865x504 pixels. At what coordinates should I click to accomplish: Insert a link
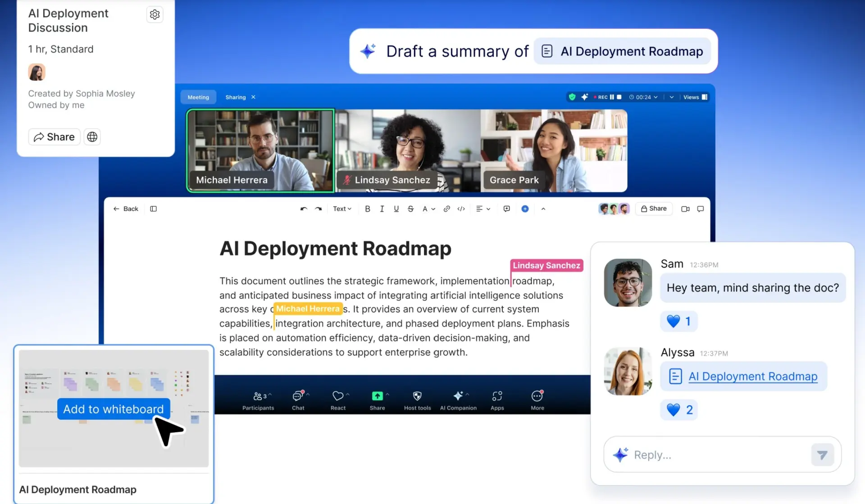tap(446, 209)
